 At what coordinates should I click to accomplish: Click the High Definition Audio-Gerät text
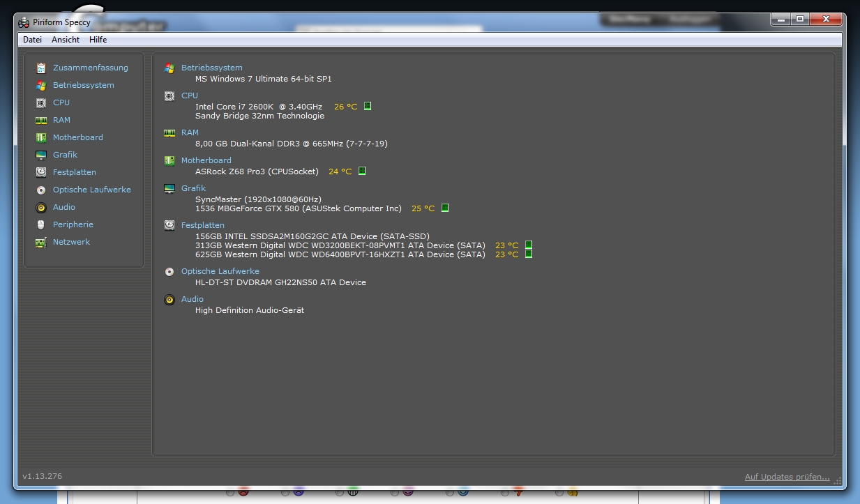pos(250,310)
